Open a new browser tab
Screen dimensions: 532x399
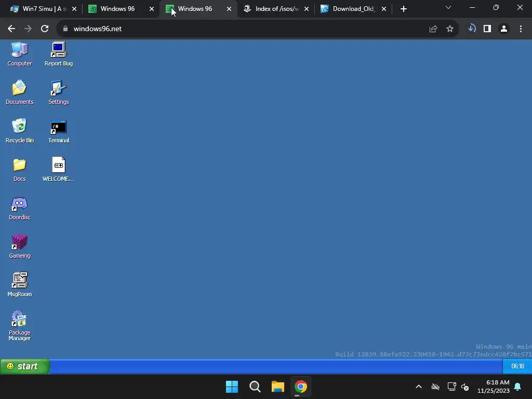pos(403,9)
